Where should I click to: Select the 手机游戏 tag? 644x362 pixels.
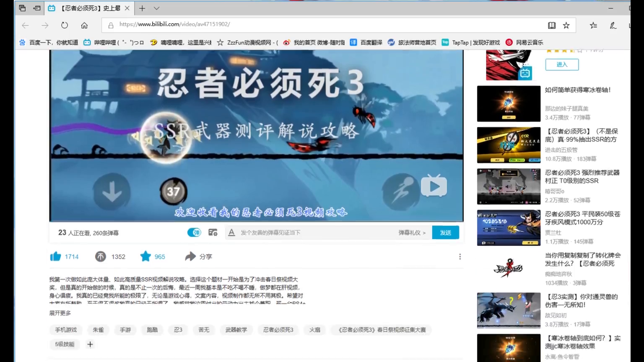tap(66, 330)
